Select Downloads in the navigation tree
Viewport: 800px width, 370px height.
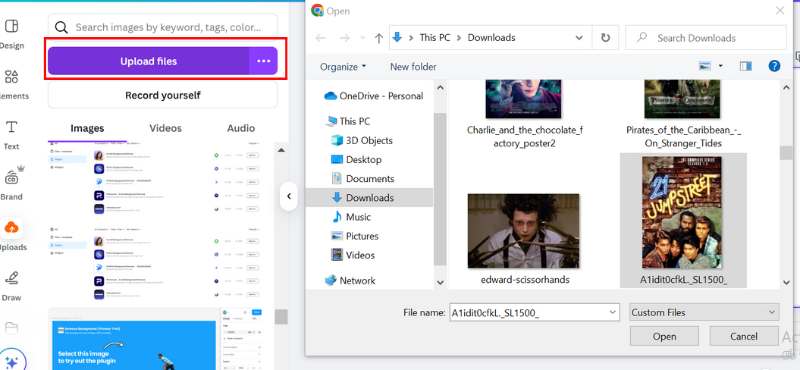click(x=369, y=198)
